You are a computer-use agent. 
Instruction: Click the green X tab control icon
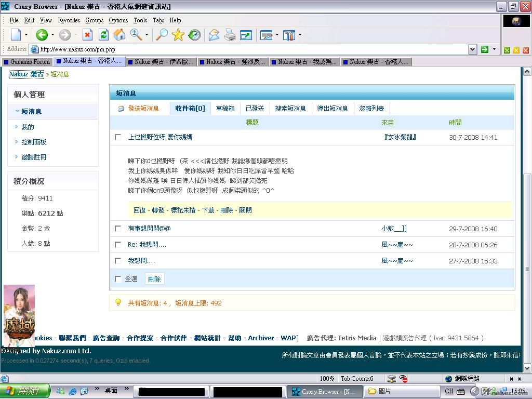pyautogui.click(x=507, y=50)
